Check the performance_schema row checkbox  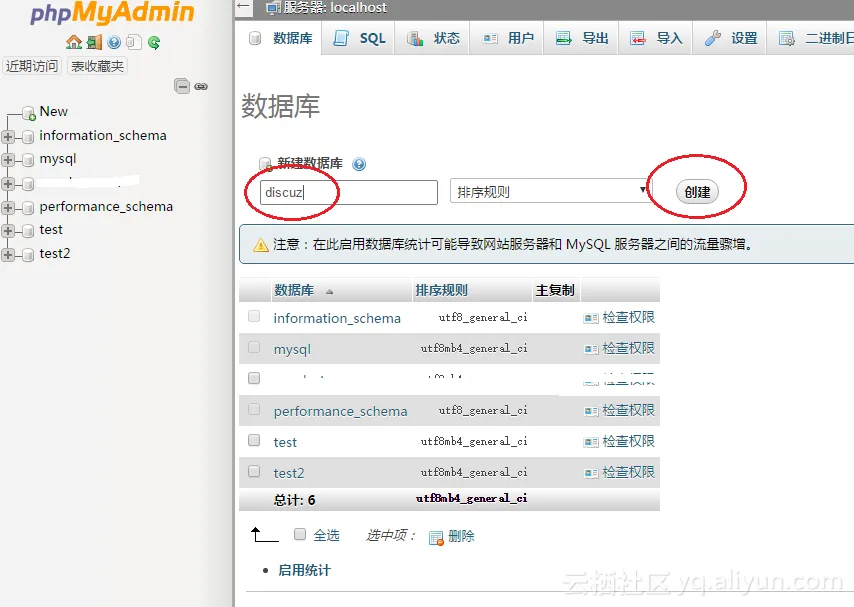tap(254, 409)
